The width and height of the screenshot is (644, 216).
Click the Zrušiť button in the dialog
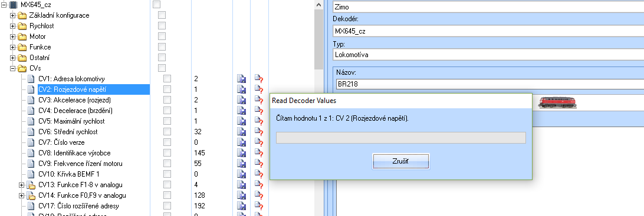tap(401, 161)
